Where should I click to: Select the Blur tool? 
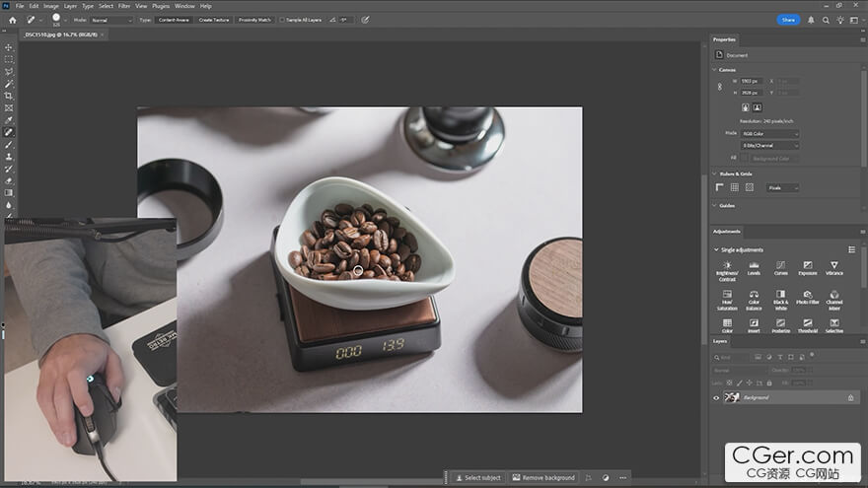(8, 205)
